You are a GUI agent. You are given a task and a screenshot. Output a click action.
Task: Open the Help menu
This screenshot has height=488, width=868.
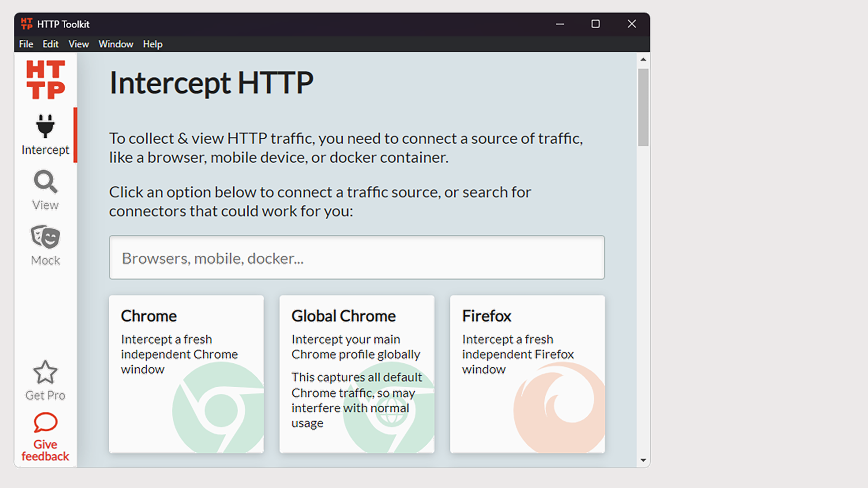point(152,44)
